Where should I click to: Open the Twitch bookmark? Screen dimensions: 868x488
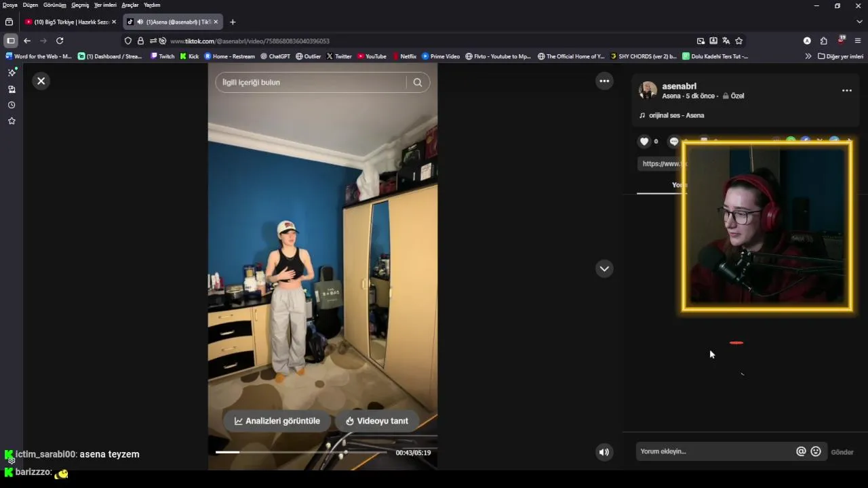tap(162, 56)
